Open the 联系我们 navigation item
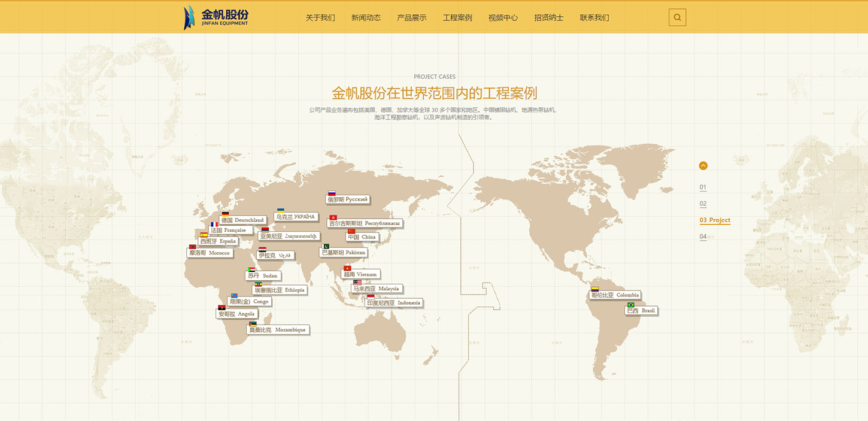This screenshot has height=421, width=868. [x=594, y=18]
